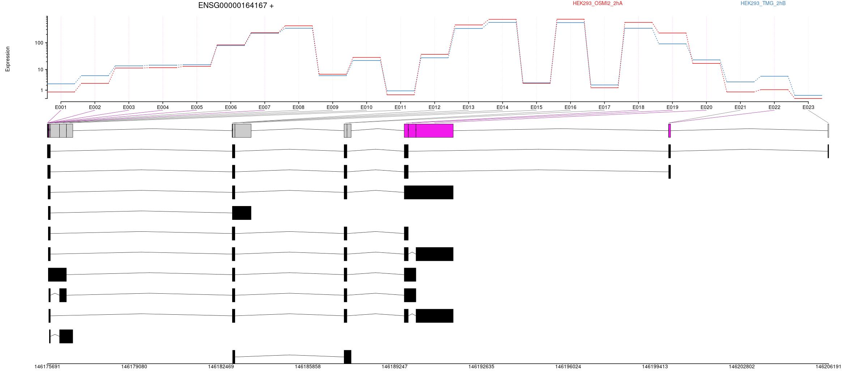This screenshot has height=373, width=868.
Task: Click exon bin label E012
Action: (x=434, y=107)
